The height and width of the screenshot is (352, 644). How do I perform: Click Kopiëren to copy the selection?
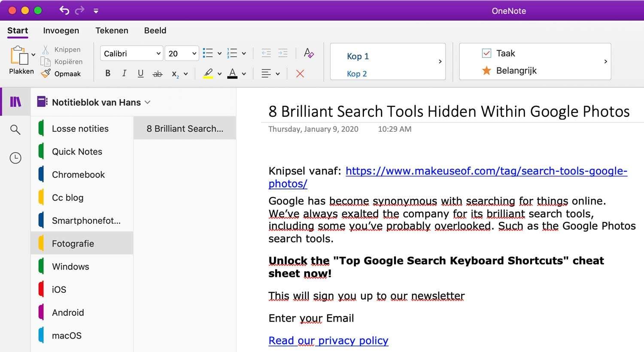click(61, 61)
